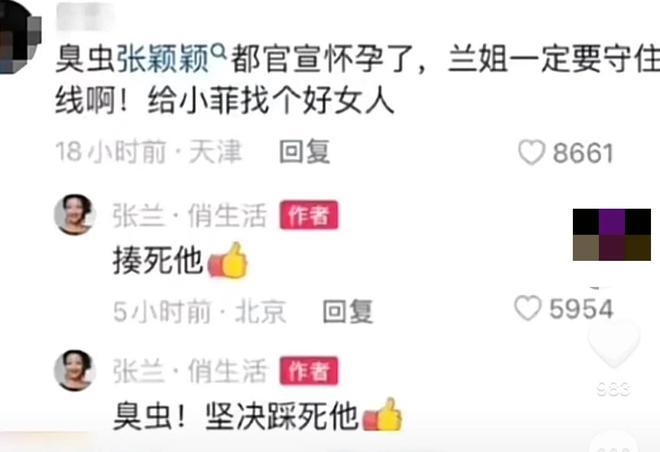The image size is (660, 452).
Task: Tap the red 作者 badge on the second reply
Action: coord(309,371)
